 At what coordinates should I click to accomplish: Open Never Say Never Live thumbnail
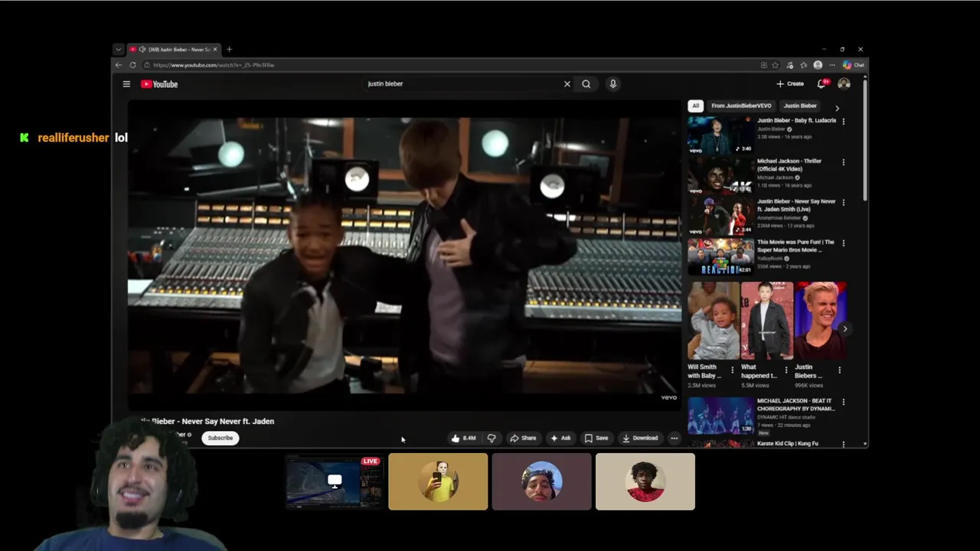coord(720,216)
